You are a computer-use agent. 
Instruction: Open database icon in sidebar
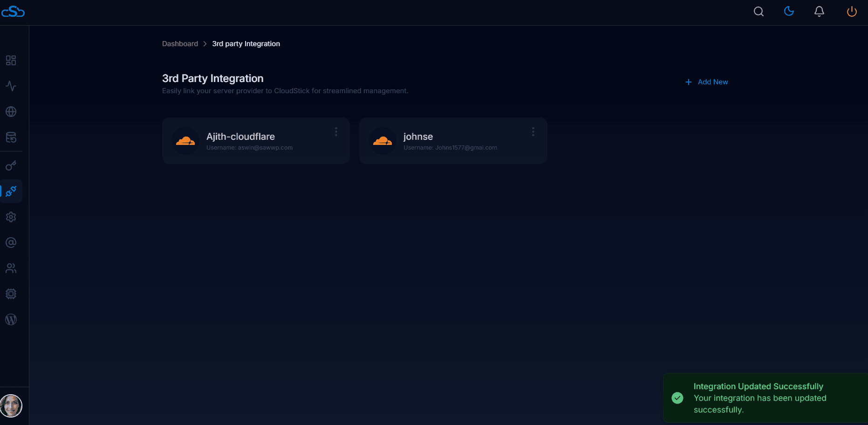[x=11, y=137]
